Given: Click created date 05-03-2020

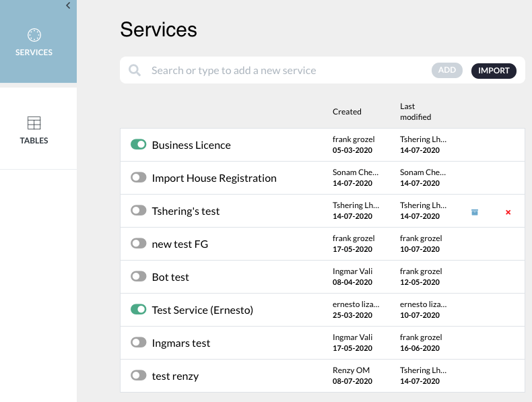Looking at the screenshot, I should 352,150.
